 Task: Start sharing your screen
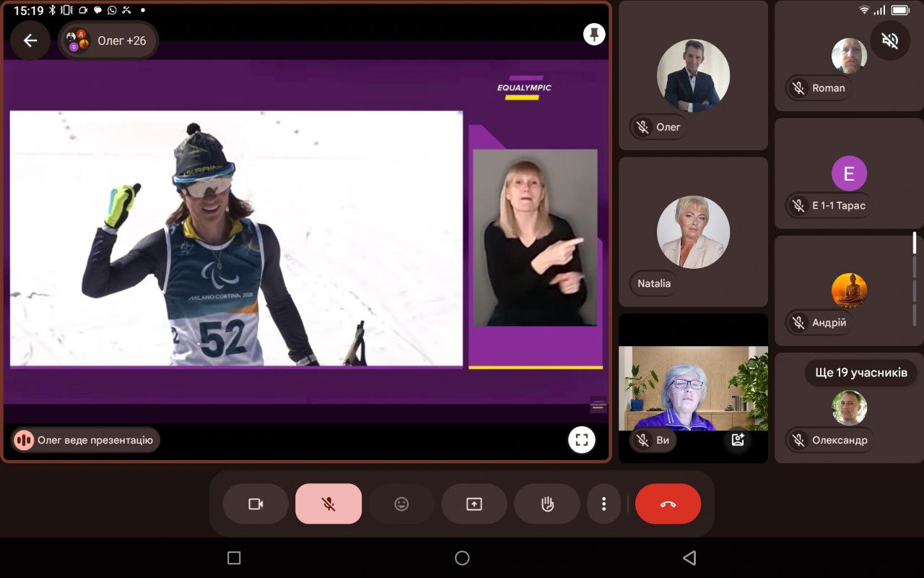coord(474,504)
